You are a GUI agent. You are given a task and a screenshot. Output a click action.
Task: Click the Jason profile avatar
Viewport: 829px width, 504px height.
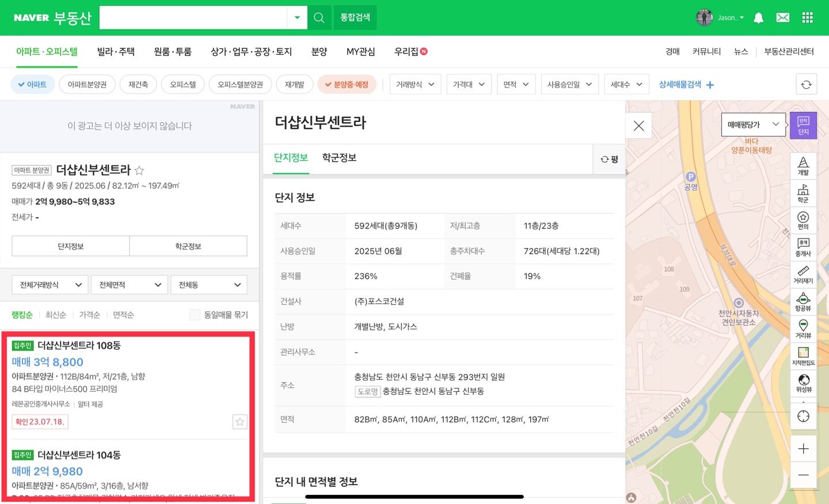704,18
